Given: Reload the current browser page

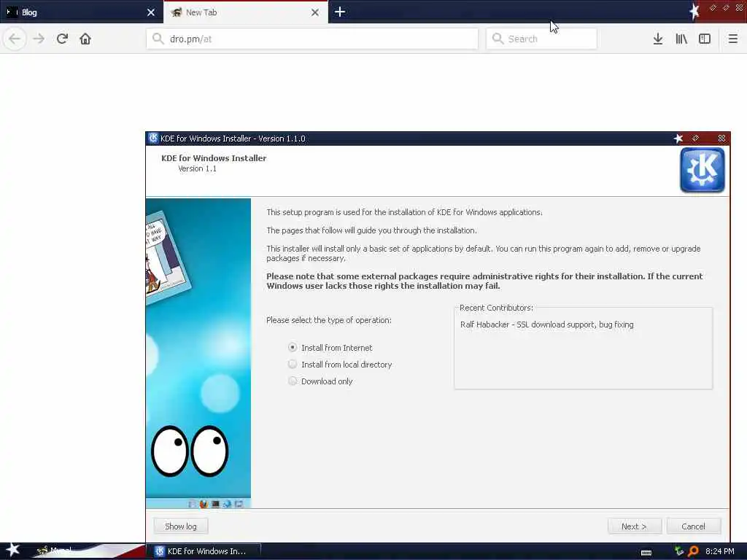Looking at the screenshot, I should (63, 39).
